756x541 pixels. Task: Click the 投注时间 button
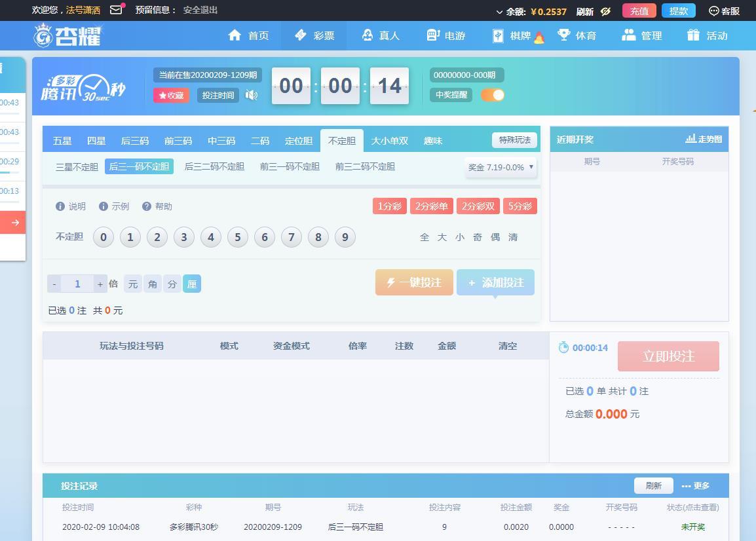218,96
